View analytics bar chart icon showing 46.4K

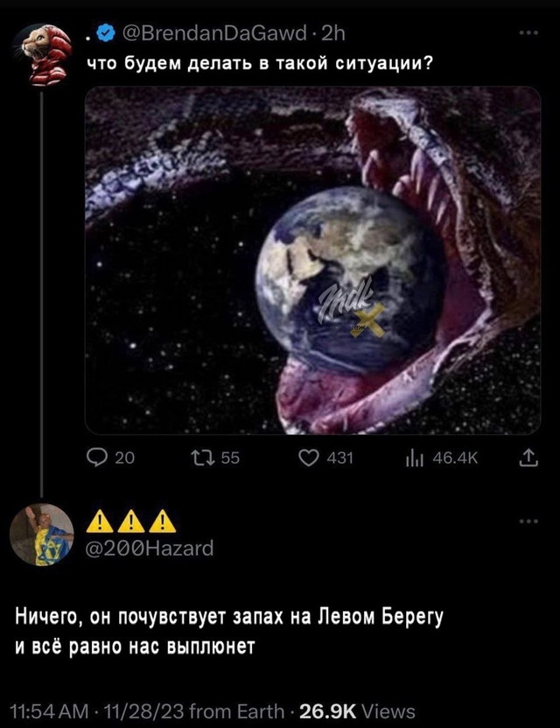click(414, 458)
